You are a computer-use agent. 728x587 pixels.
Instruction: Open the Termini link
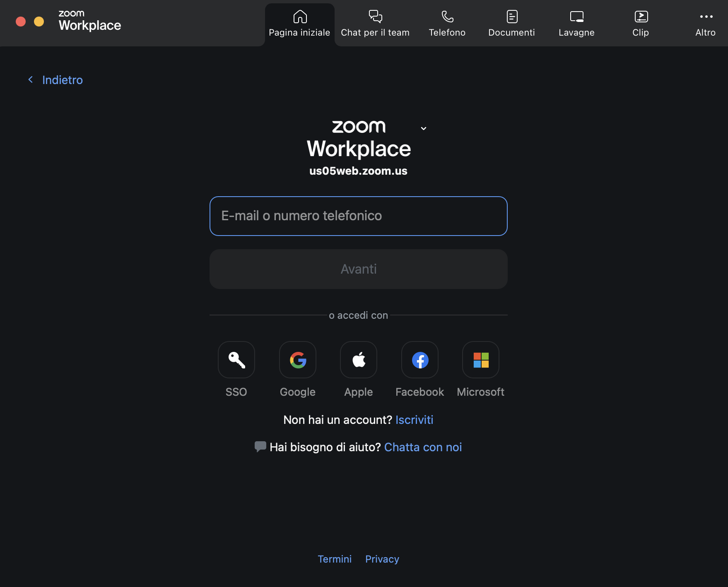pyautogui.click(x=334, y=559)
